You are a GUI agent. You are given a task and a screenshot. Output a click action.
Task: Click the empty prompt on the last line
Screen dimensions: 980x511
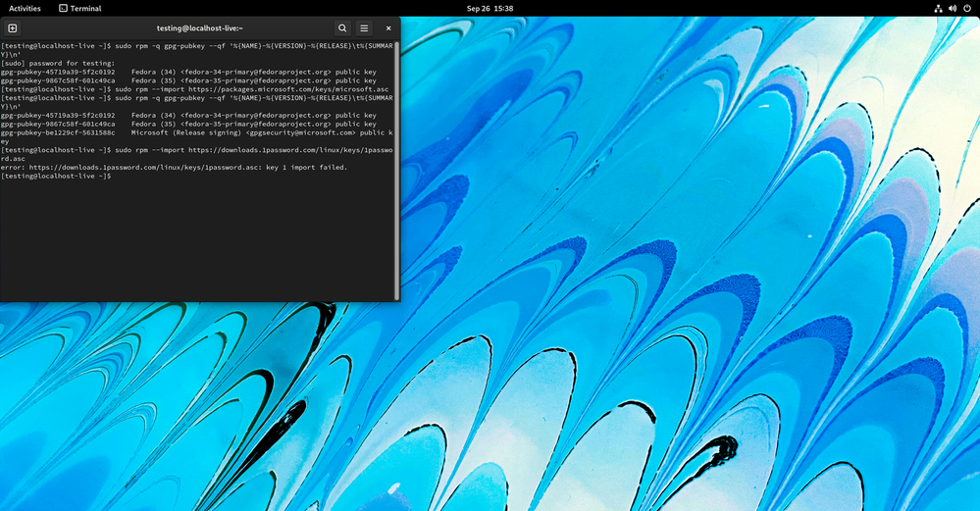59,177
